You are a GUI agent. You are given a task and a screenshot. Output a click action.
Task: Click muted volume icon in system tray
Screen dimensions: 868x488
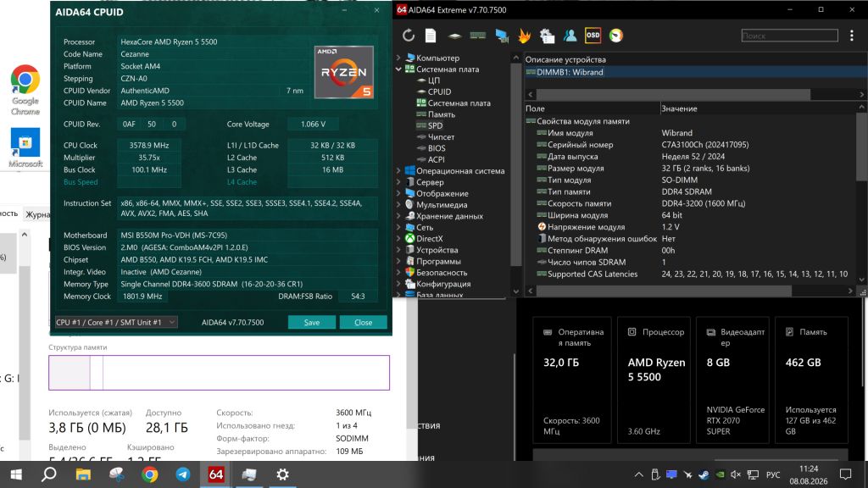coord(736,474)
